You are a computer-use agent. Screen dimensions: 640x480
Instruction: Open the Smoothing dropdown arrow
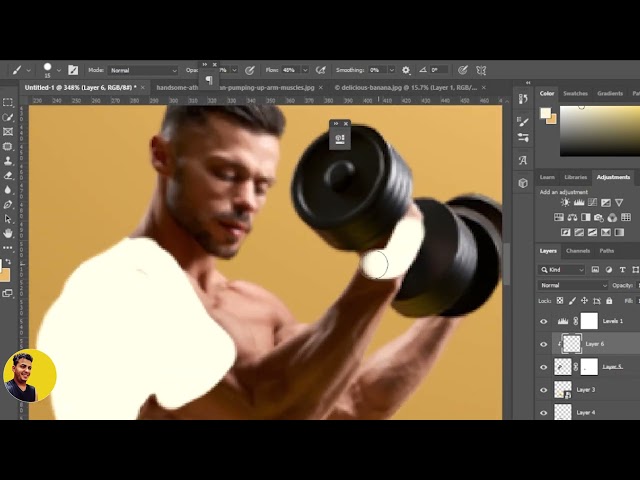pyautogui.click(x=391, y=70)
